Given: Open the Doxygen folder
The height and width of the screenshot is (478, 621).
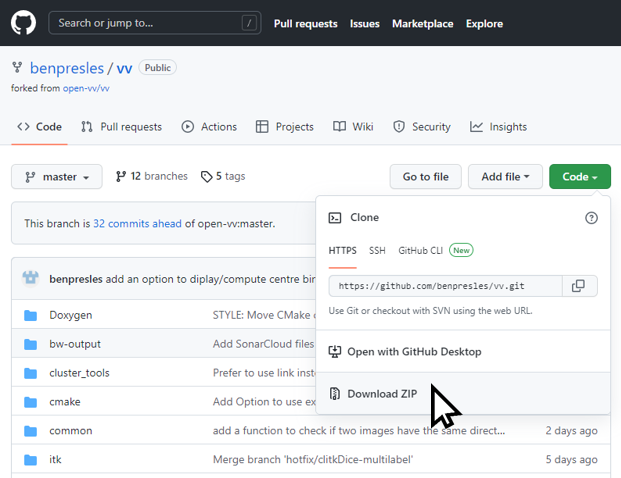Looking at the screenshot, I should (x=71, y=315).
